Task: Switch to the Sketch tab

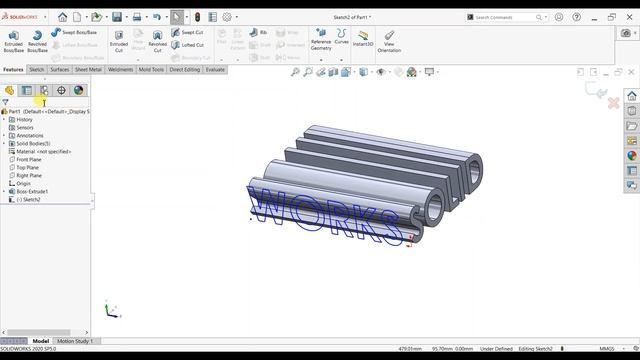Action: tap(36, 69)
